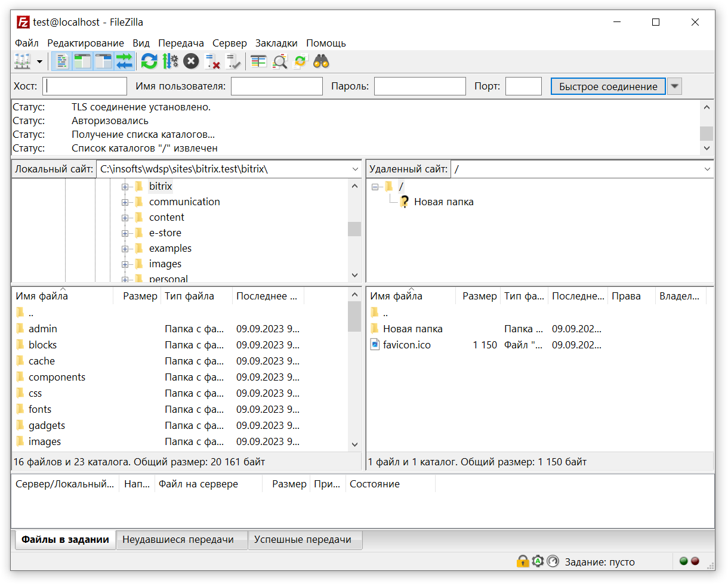Click Быстрое соединение button

tap(608, 86)
